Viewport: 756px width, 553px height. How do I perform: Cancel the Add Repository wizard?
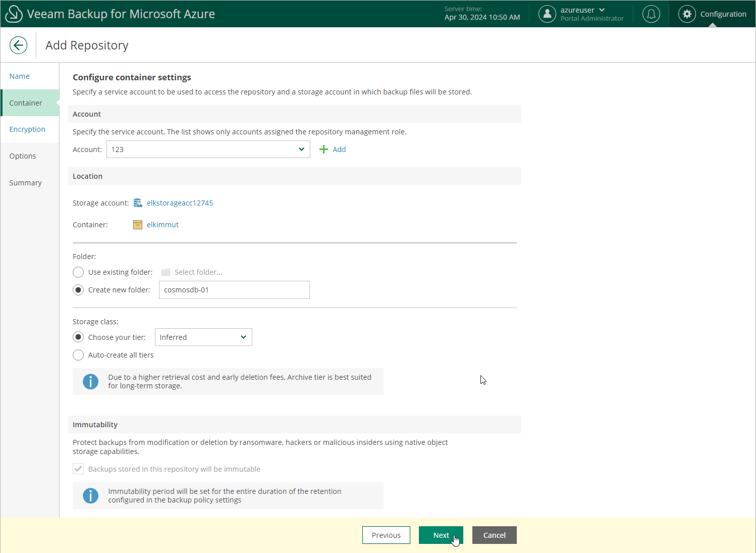[495, 535]
